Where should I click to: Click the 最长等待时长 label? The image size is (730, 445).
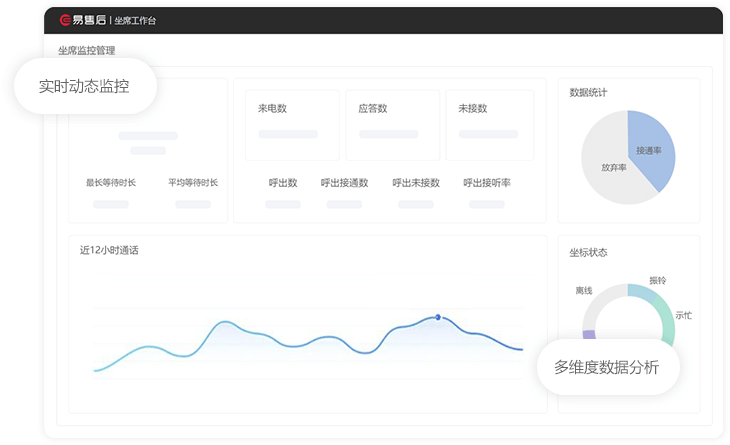point(111,182)
